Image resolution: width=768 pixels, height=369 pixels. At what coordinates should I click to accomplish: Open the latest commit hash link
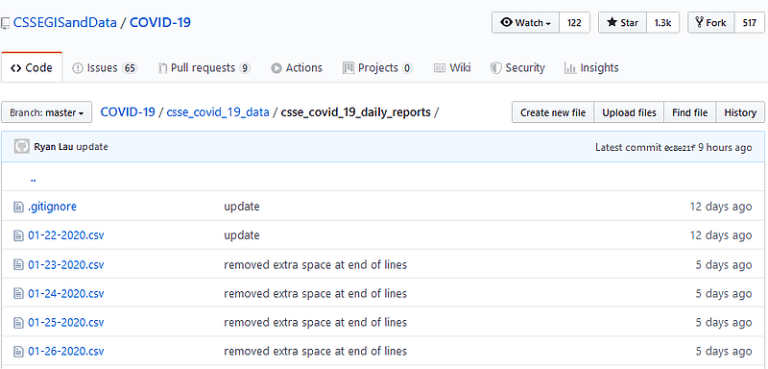tap(679, 148)
